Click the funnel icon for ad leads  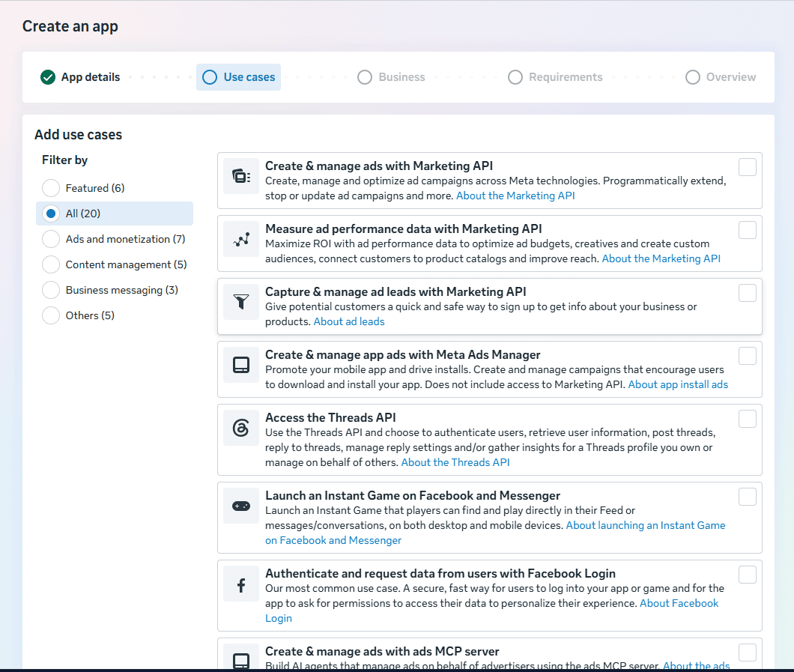click(241, 302)
